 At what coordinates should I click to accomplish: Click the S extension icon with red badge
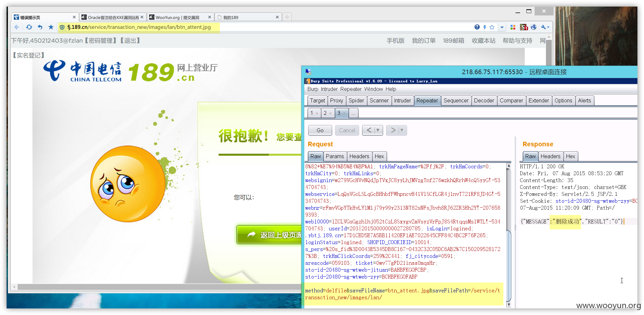(524, 27)
